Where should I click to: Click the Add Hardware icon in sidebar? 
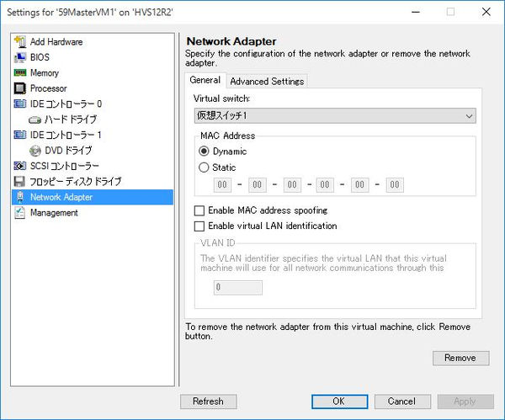click(21, 42)
